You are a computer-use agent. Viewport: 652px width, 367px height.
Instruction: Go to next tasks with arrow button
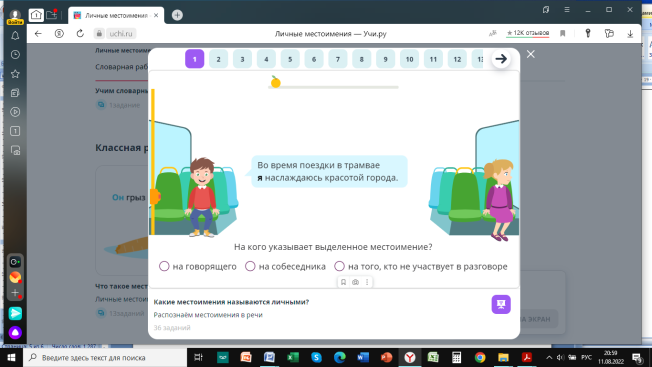click(x=501, y=59)
